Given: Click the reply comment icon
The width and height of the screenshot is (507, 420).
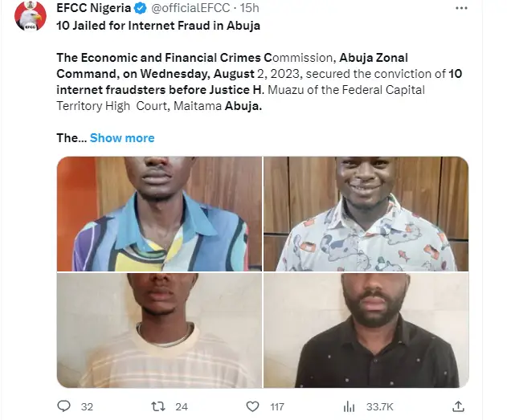Looking at the screenshot, I should 63,406.
